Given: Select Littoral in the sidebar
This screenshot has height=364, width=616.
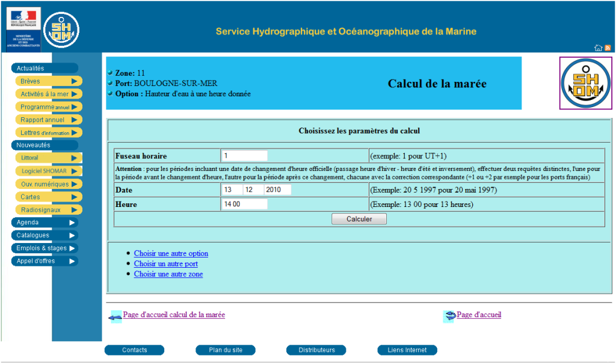Looking at the screenshot, I should point(49,158).
